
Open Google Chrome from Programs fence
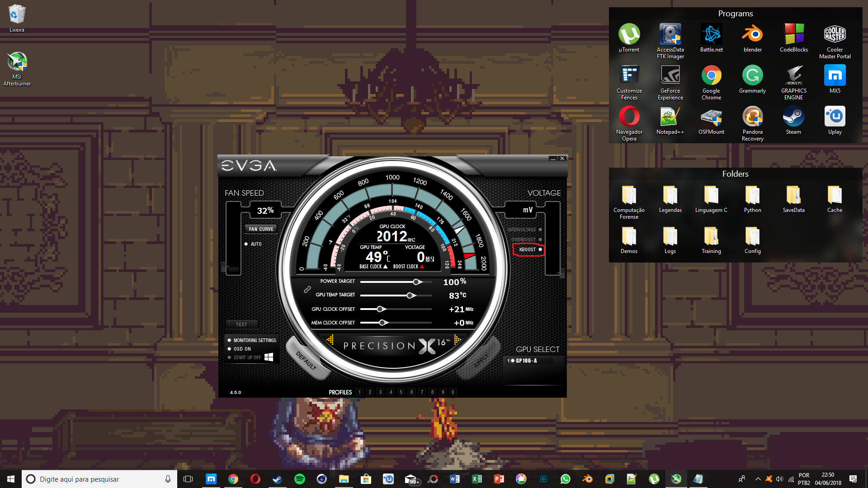(711, 82)
